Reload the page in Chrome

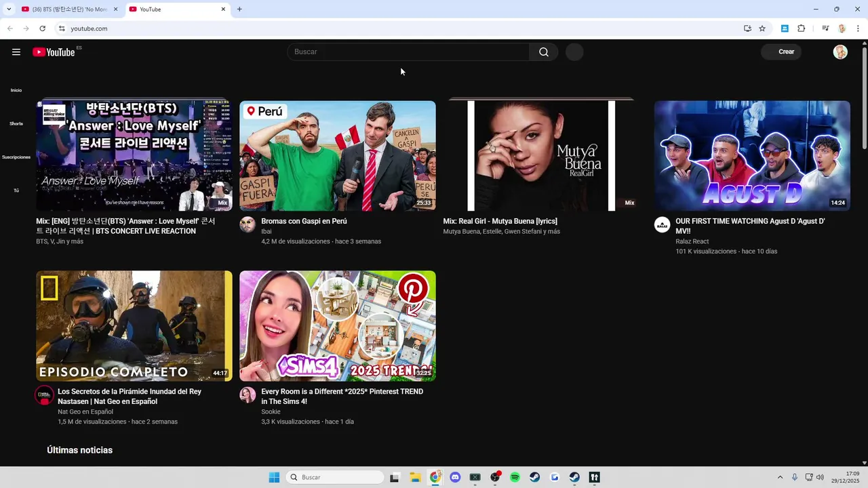click(42, 28)
